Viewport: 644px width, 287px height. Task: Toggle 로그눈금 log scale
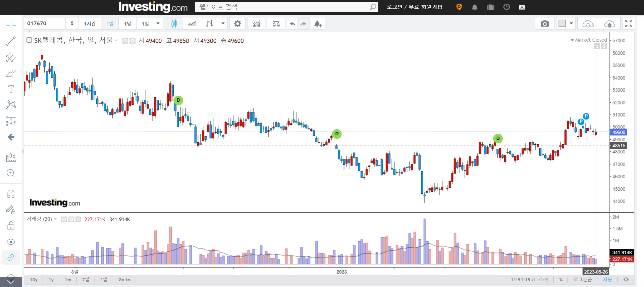click(583, 280)
